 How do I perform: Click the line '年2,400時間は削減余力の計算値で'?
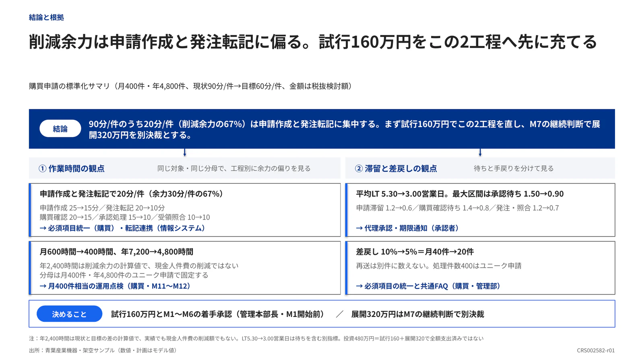[139, 266]
